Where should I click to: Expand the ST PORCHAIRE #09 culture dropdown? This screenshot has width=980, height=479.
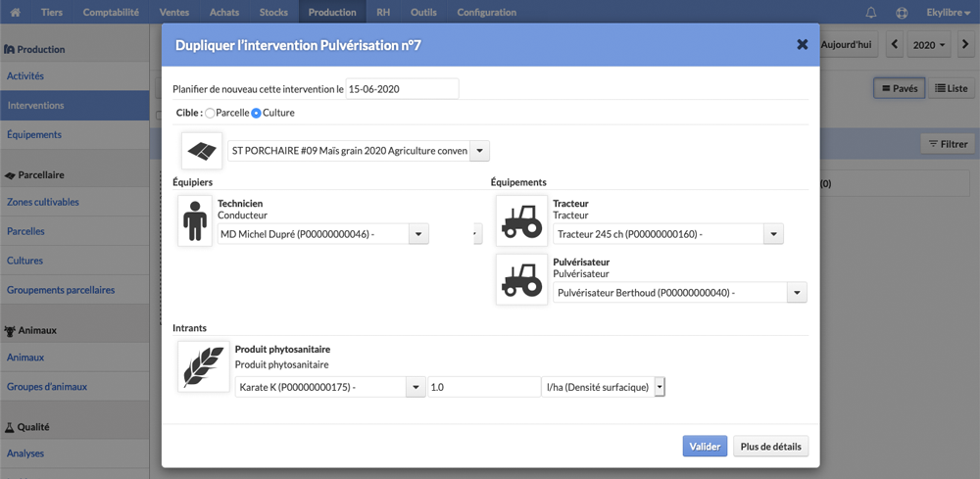479,151
